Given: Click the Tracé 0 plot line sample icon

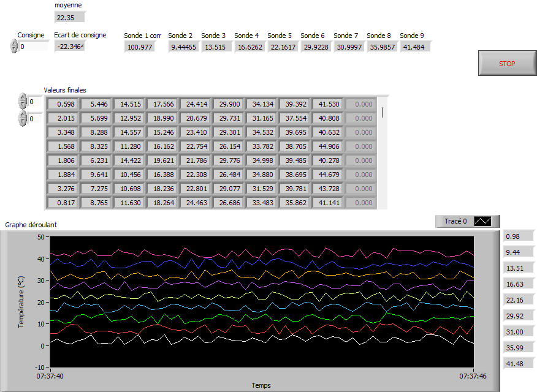Looking at the screenshot, I should click(x=482, y=221).
